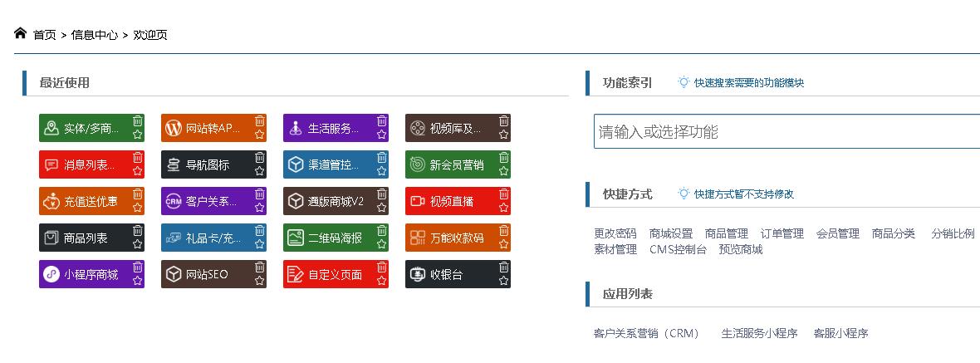This screenshot has width=980, height=363.
Task: Toggle star on 新会员营销 tile
Action: [x=504, y=170]
